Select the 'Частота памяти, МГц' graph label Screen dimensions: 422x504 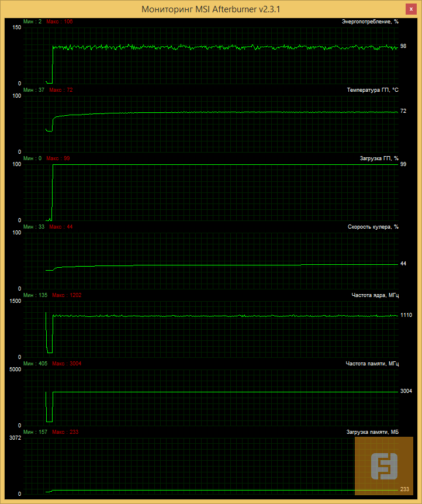click(x=372, y=364)
